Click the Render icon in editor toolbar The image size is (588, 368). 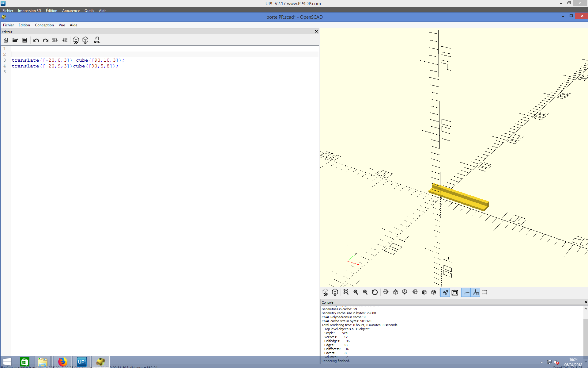click(x=85, y=40)
